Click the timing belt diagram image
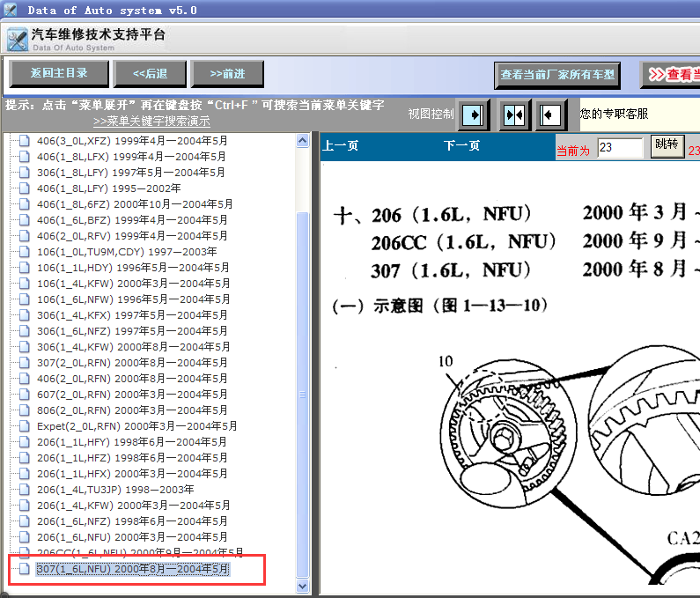This screenshot has height=598, width=700. click(570, 464)
